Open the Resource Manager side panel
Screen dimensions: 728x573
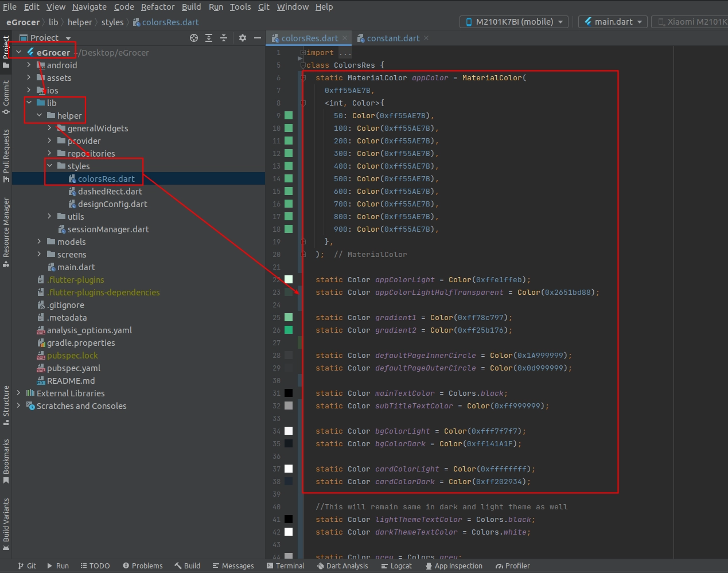click(x=6, y=232)
